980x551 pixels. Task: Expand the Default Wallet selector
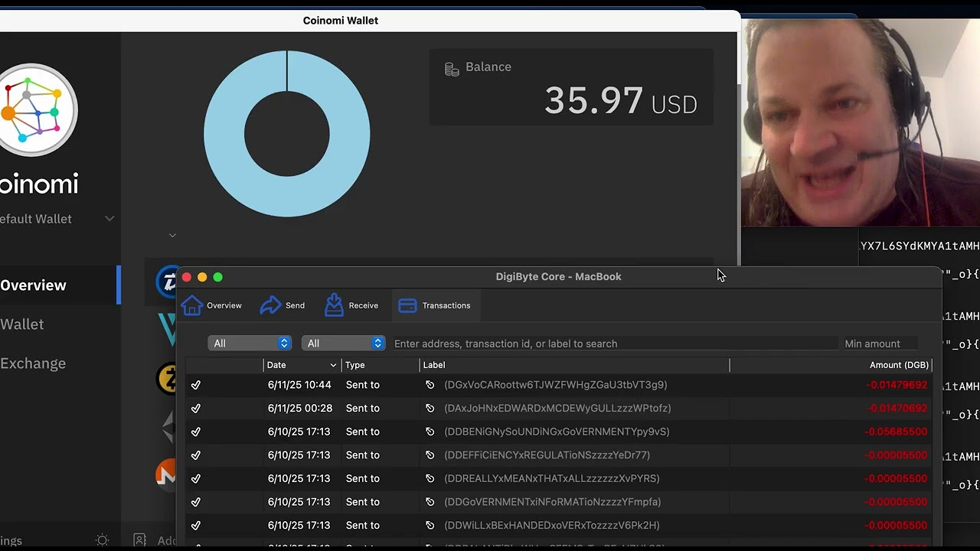pos(57,219)
